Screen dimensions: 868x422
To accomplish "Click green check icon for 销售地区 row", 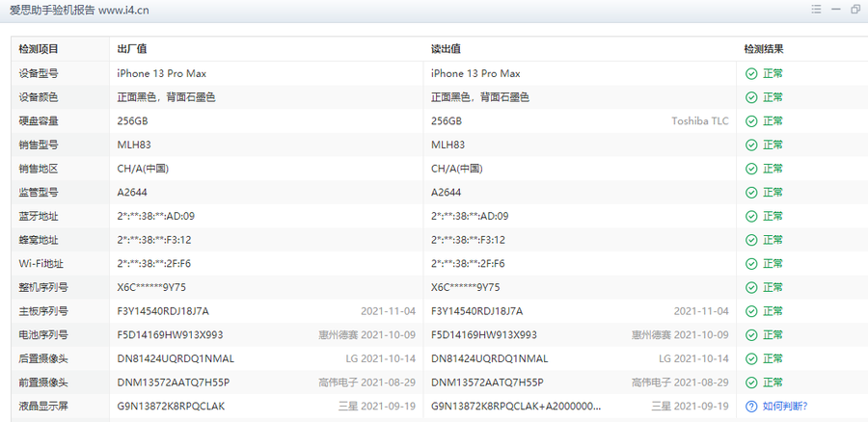I will pyautogui.click(x=751, y=169).
